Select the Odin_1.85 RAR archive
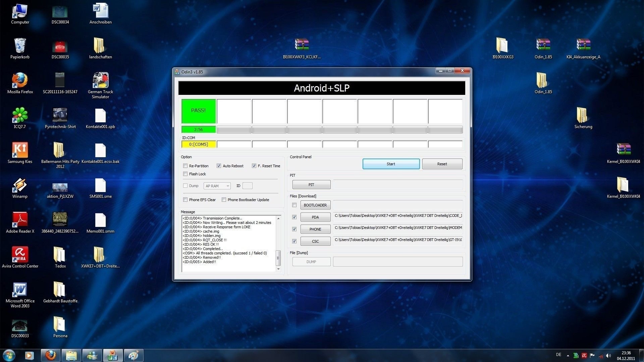 pos(543,49)
